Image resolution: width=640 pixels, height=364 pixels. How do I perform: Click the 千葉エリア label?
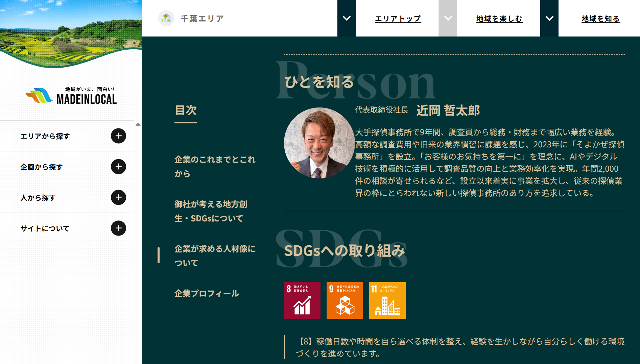coord(202,19)
